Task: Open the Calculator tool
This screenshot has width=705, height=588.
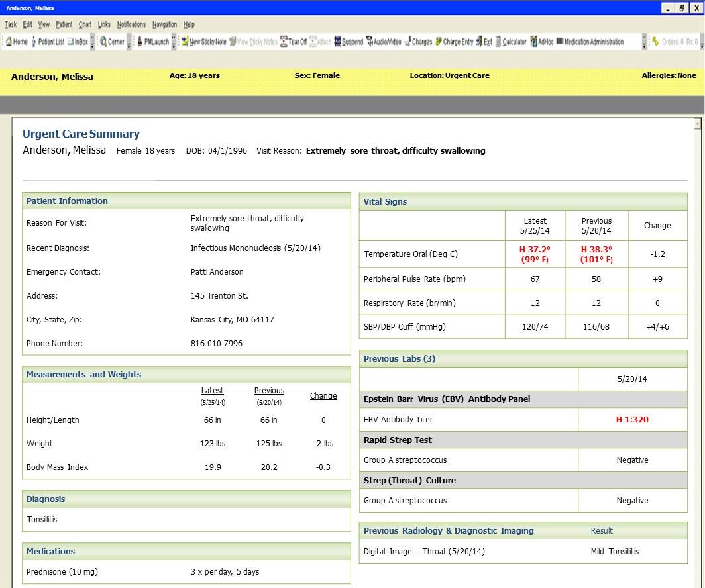Action: (x=511, y=42)
